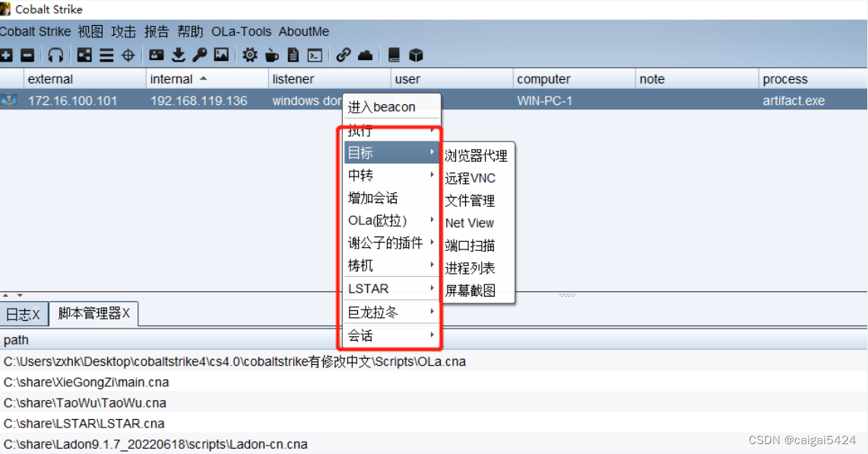Open downloaded files arrow icon
The height and width of the screenshot is (454, 868).
pyautogui.click(x=179, y=55)
